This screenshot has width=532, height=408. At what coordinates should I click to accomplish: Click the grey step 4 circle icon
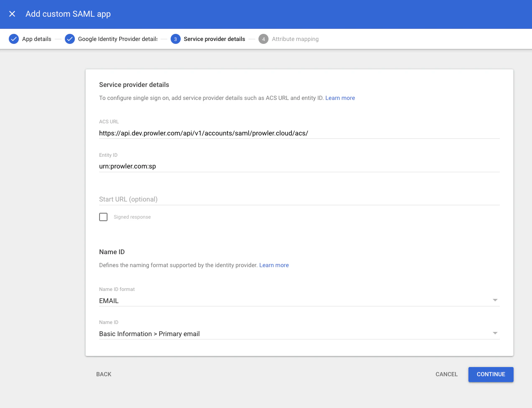tap(263, 38)
